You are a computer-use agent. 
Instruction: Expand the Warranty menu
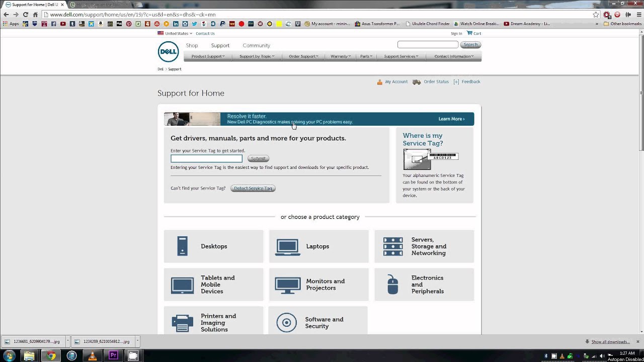click(341, 56)
